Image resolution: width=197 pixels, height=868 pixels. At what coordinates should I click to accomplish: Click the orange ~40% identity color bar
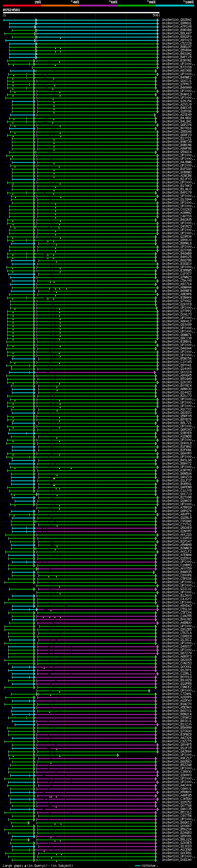coord(60,6)
